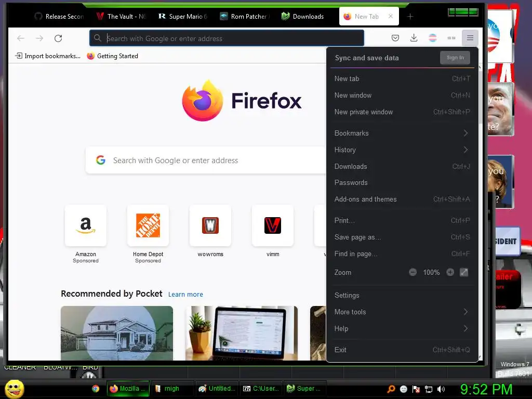Click Learn more link by Pocket
532x399 pixels.
tap(185, 294)
